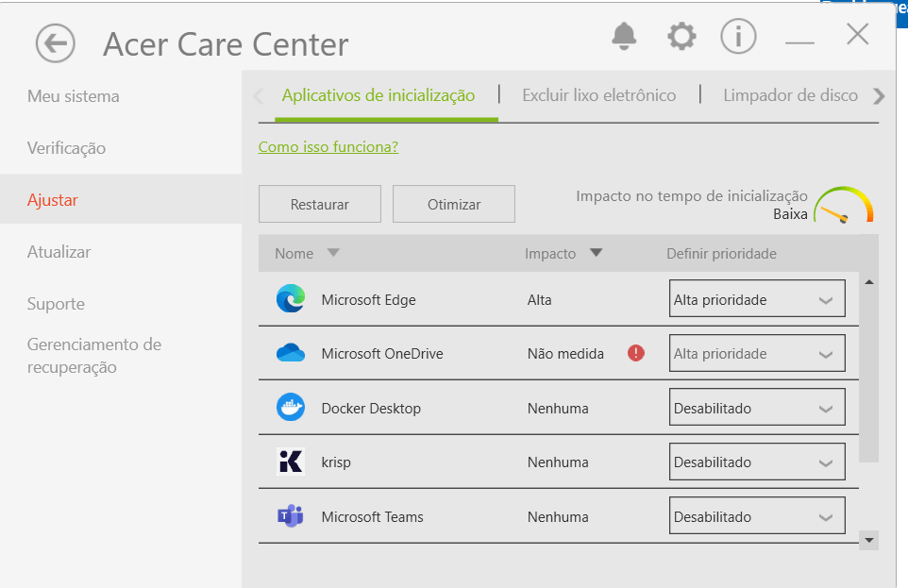
Task: Click the krisp app icon
Action: click(x=291, y=462)
